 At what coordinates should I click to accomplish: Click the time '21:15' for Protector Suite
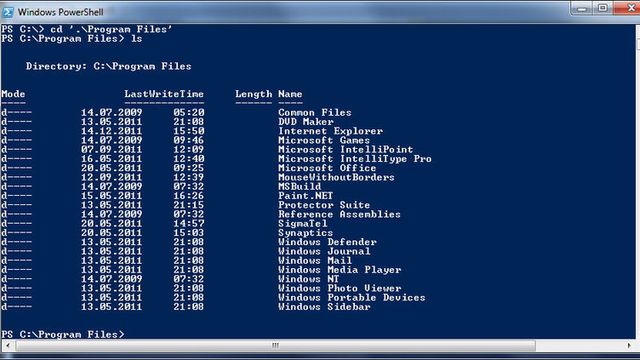coord(189,205)
